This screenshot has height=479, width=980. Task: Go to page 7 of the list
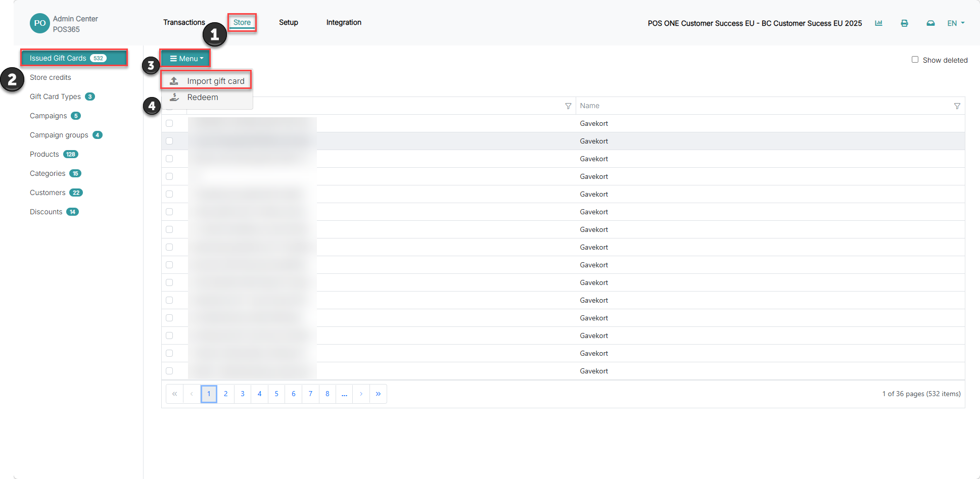point(310,394)
